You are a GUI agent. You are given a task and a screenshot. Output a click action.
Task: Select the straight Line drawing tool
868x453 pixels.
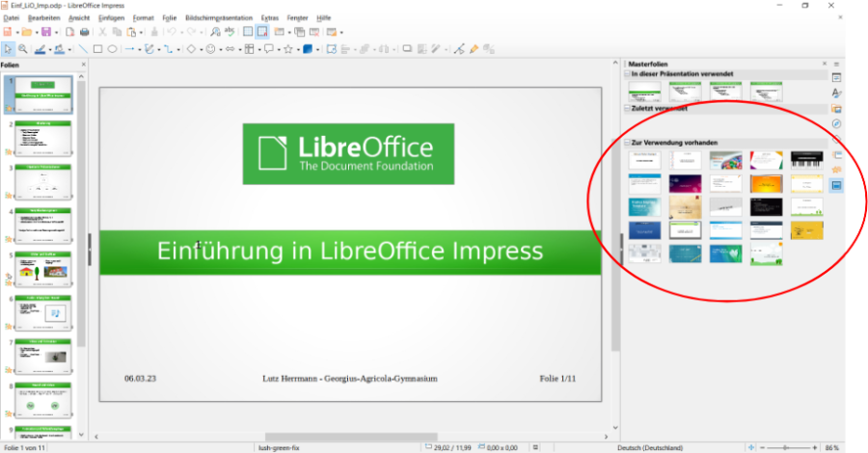[83, 48]
